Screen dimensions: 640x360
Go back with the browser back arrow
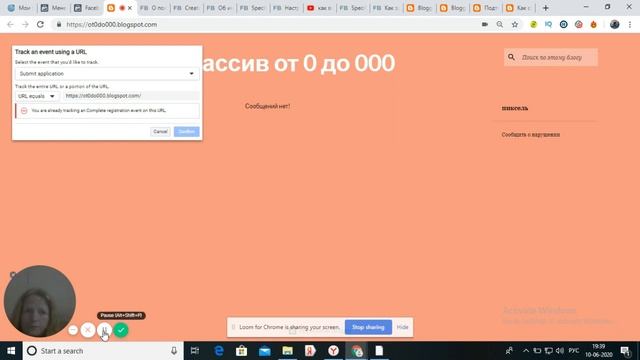pos(10,24)
